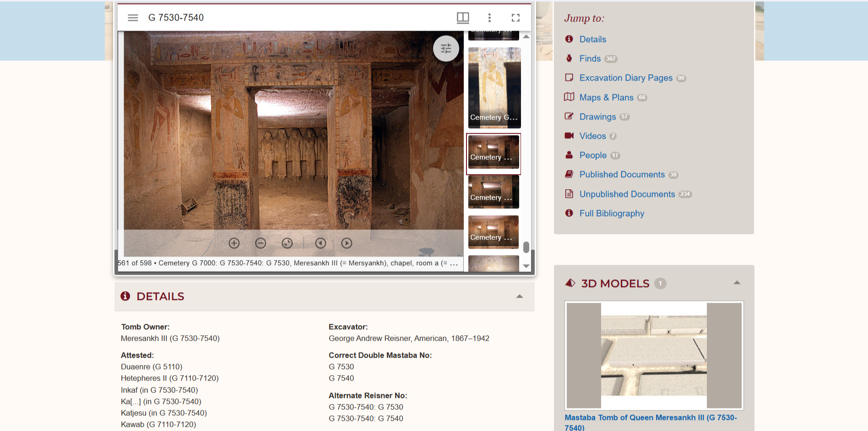Jump to Excavation Diary Pages
This screenshot has height=431, width=868.
(626, 78)
